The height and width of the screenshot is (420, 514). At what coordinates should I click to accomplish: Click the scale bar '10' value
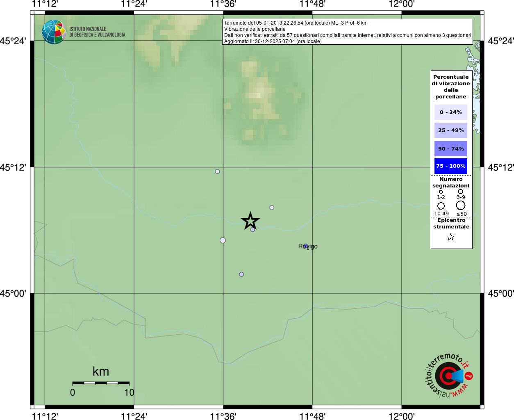[130, 393]
